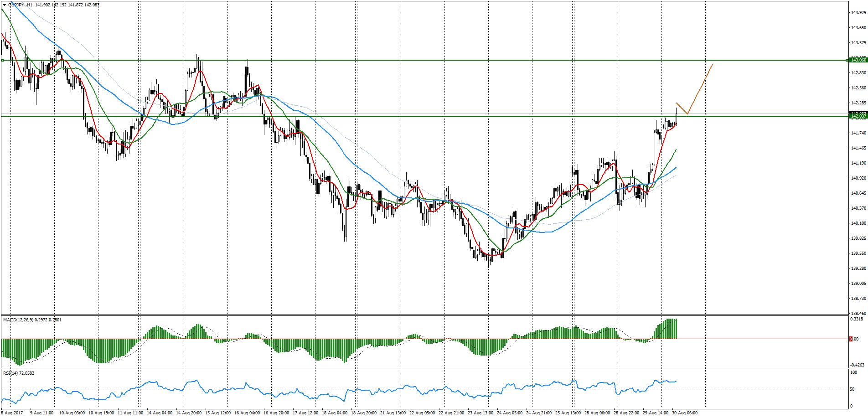Click the RSI 50 level scale label

(852, 389)
